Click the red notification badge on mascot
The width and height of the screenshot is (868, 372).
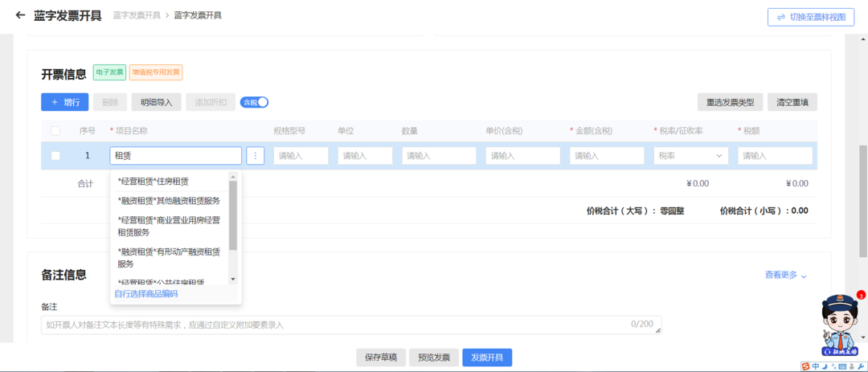pos(860,295)
